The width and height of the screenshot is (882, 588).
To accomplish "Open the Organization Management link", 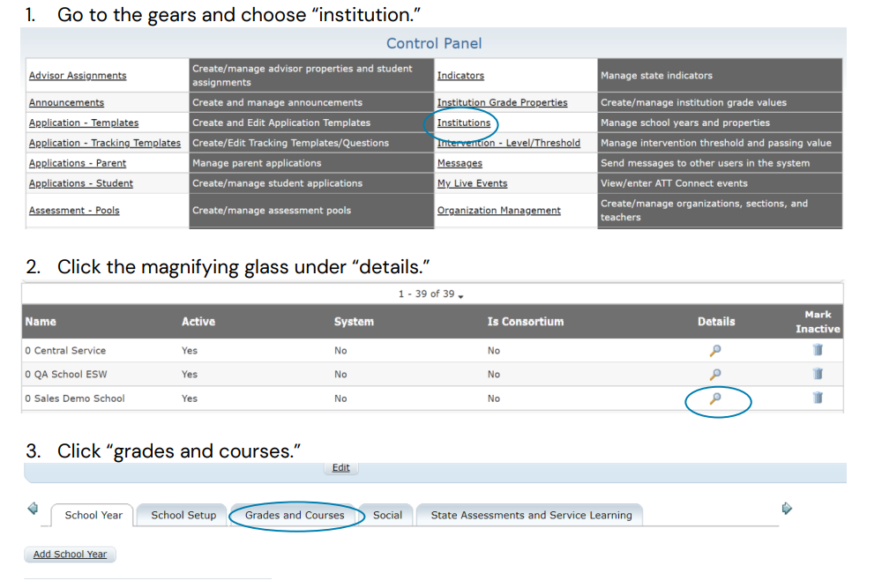I will (x=499, y=210).
